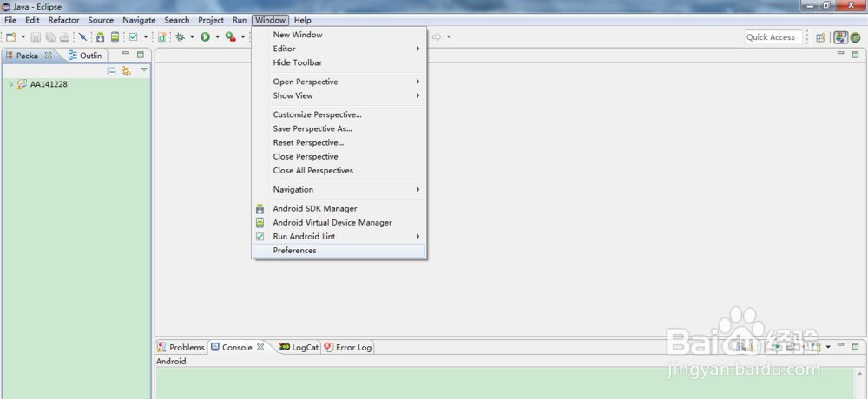Expand the AA141228 project tree node
This screenshot has width=868, height=399.
pyautogui.click(x=11, y=85)
